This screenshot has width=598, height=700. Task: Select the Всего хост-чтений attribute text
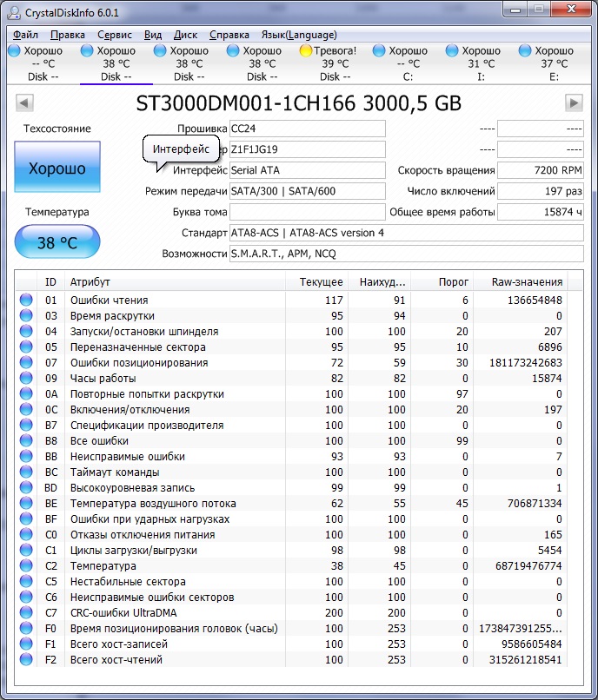click(x=116, y=660)
